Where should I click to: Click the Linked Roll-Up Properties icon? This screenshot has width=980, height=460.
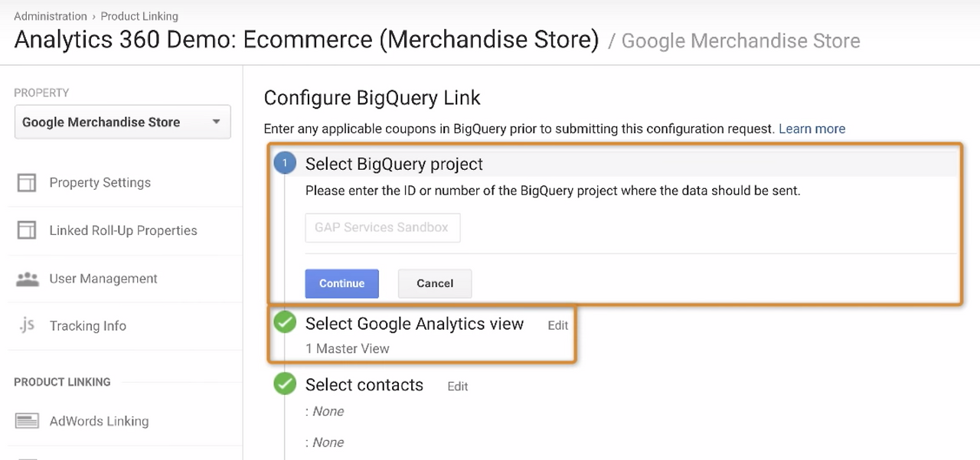pyautogui.click(x=27, y=230)
